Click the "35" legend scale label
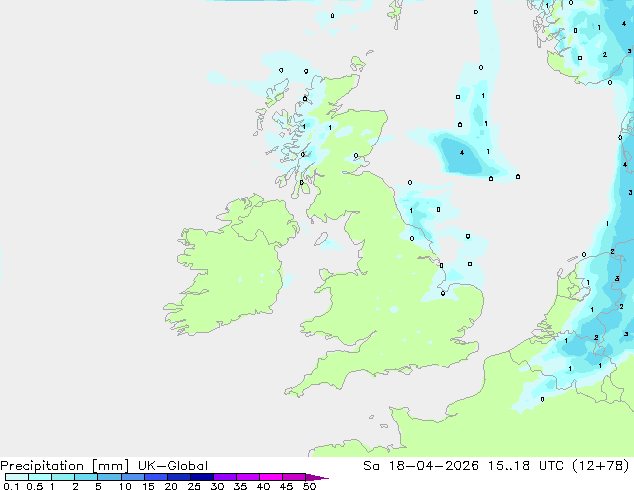 (x=240, y=486)
